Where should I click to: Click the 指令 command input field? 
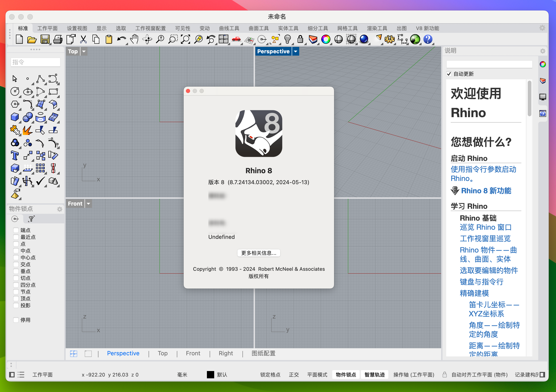click(35, 62)
